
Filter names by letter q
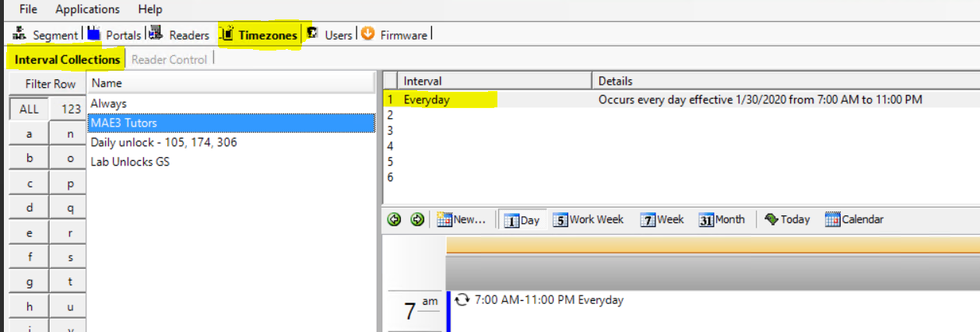(69, 208)
